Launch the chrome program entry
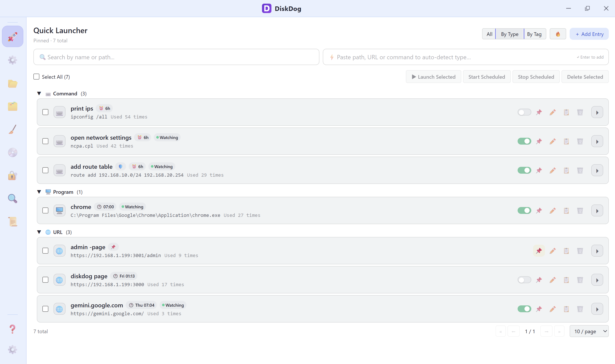 597,211
